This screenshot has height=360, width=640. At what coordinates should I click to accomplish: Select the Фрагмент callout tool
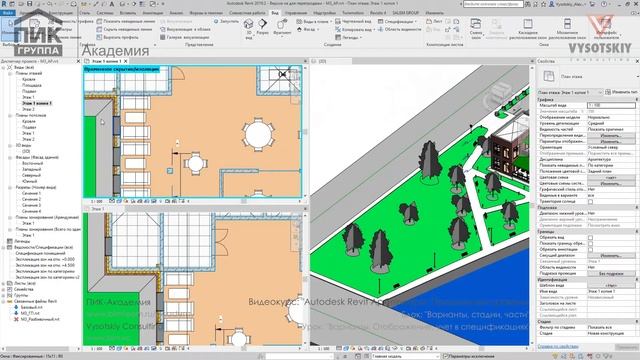pos(282,27)
